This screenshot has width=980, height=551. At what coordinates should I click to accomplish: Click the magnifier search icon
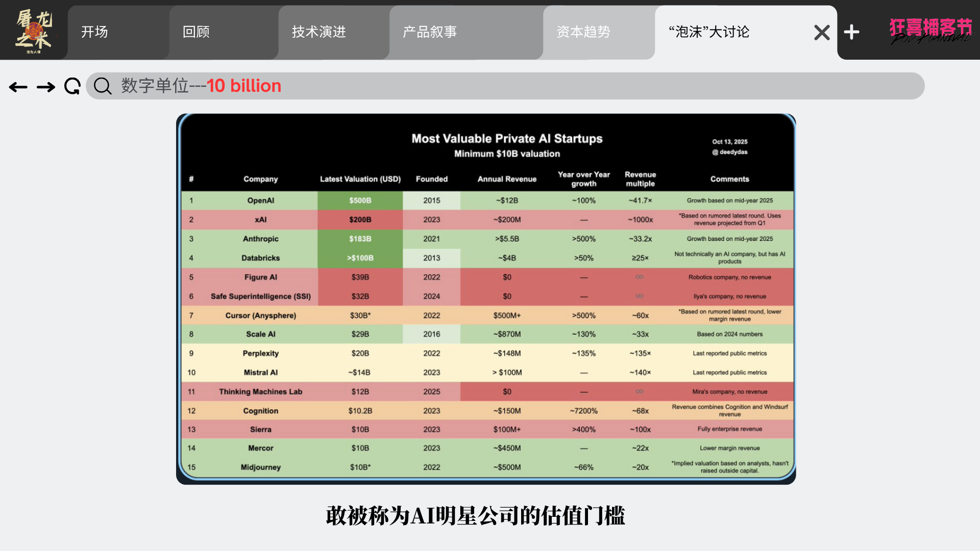click(103, 86)
